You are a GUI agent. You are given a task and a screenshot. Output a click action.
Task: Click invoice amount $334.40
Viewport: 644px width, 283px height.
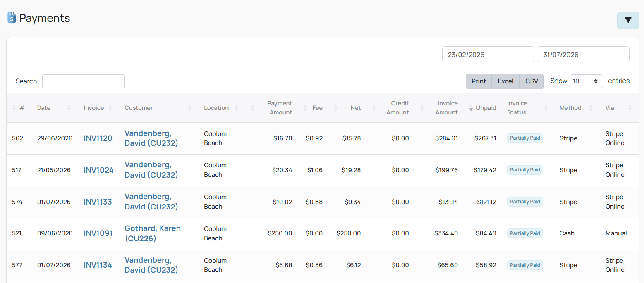pos(446,233)
